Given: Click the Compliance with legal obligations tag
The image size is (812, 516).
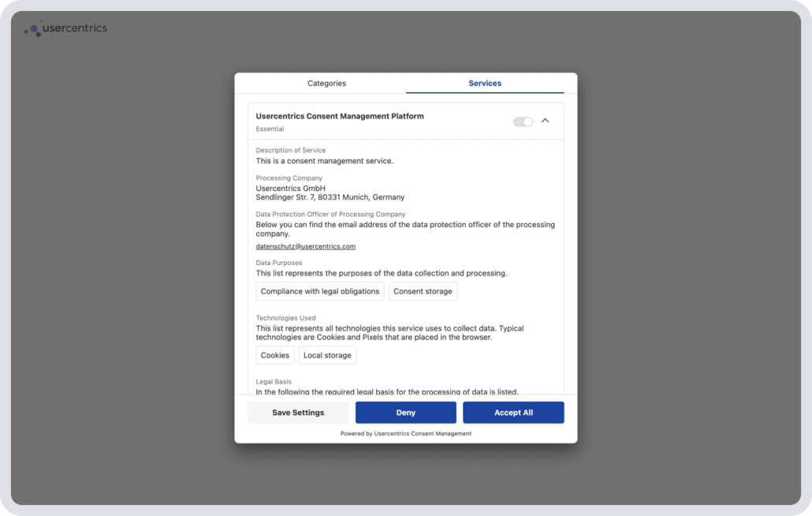Looking at the screenshot, I should pyautogui.click(x=320, y=291).
